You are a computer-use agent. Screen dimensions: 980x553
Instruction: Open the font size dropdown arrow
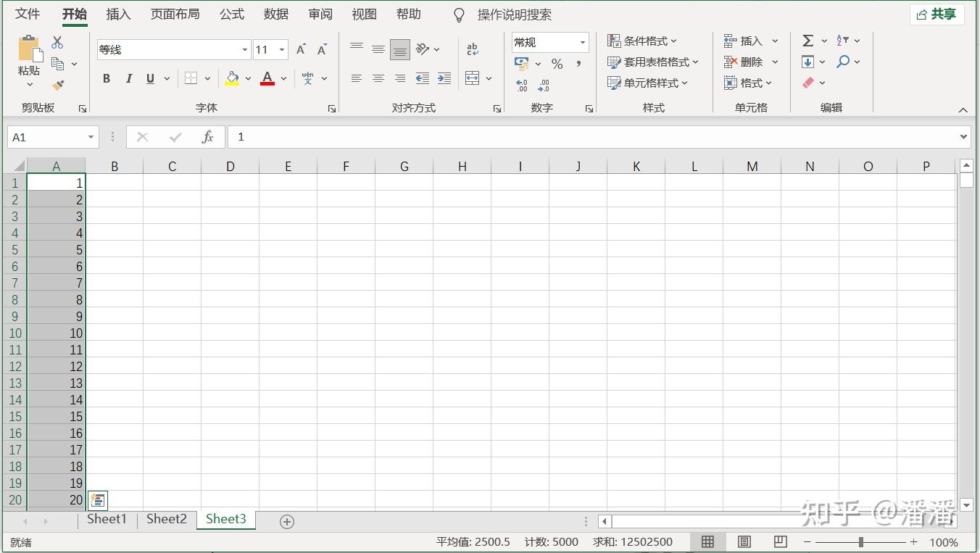[x=282, y=49]
